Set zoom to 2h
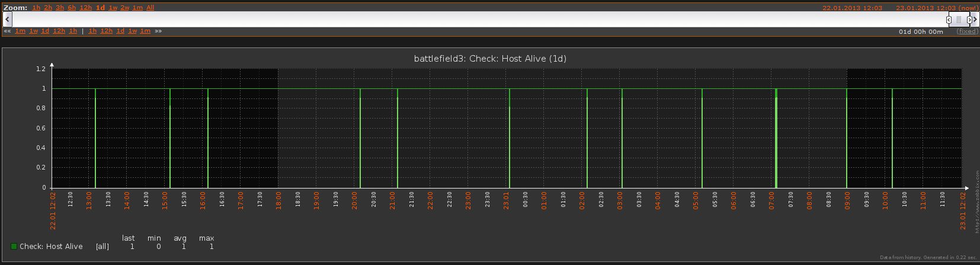 [48, 8]
